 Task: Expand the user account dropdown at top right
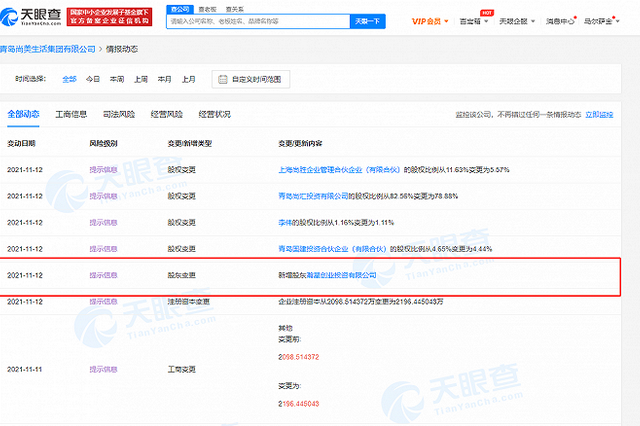click(x=601, y=21)
